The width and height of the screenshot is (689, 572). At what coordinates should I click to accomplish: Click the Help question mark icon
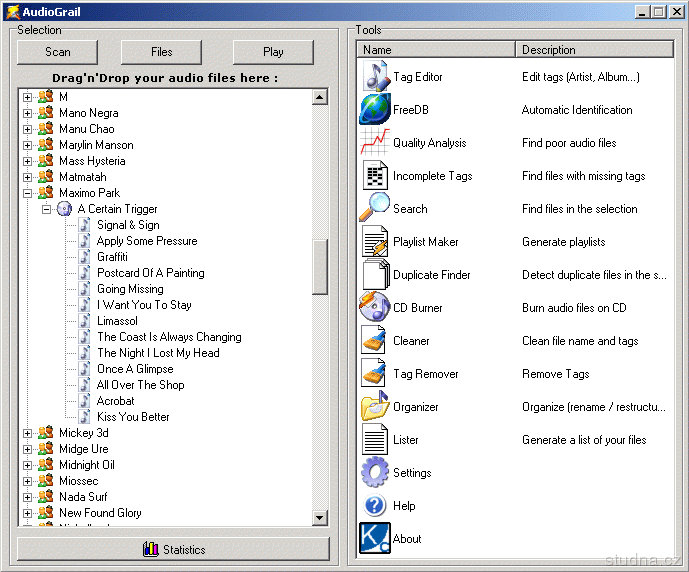375,506
